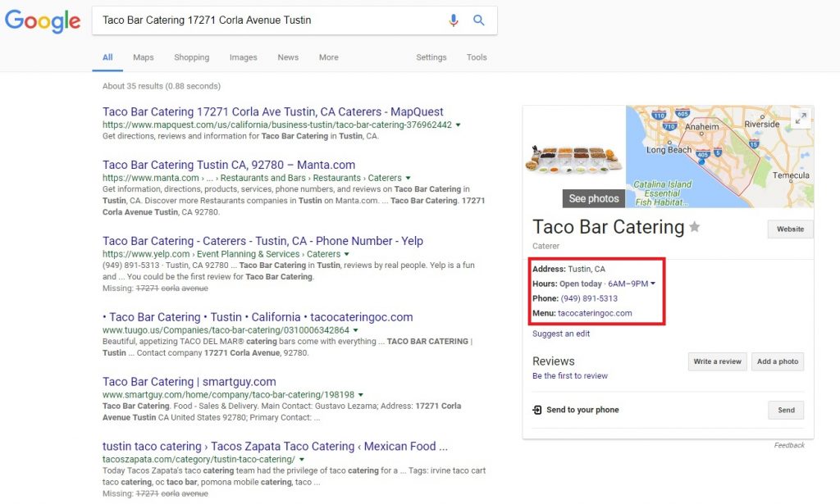
Task: Switch to the Images tab
Action: 243,57
